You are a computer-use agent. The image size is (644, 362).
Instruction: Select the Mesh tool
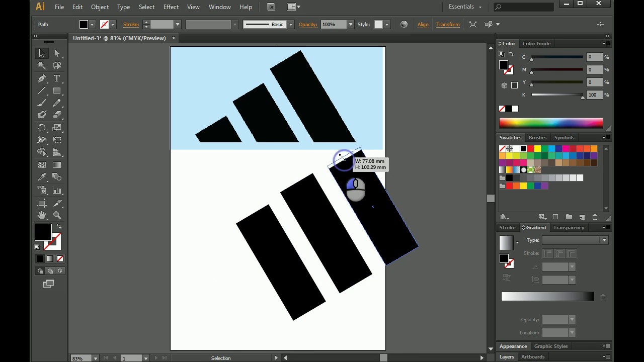[x=42, y=165]
